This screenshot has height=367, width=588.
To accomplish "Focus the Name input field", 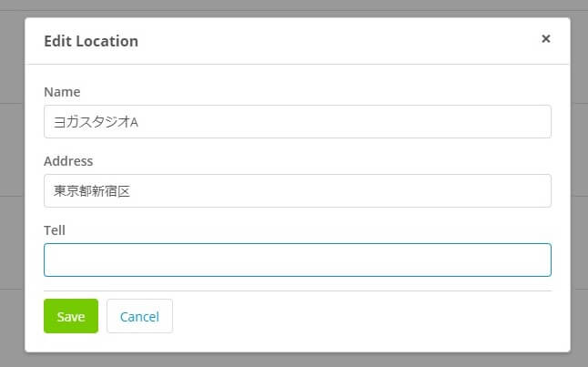I will [298, 122].
